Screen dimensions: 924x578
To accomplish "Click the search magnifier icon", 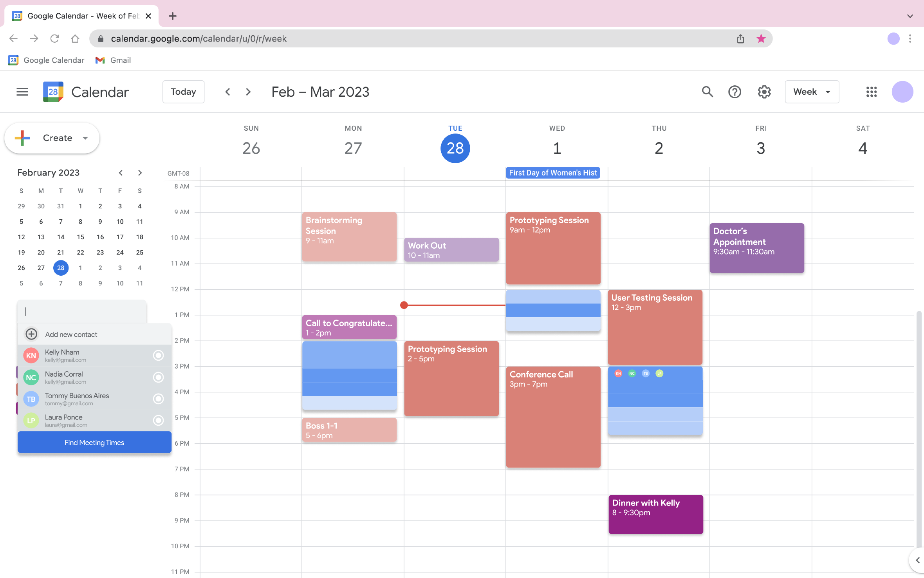I will coord(707,92).
